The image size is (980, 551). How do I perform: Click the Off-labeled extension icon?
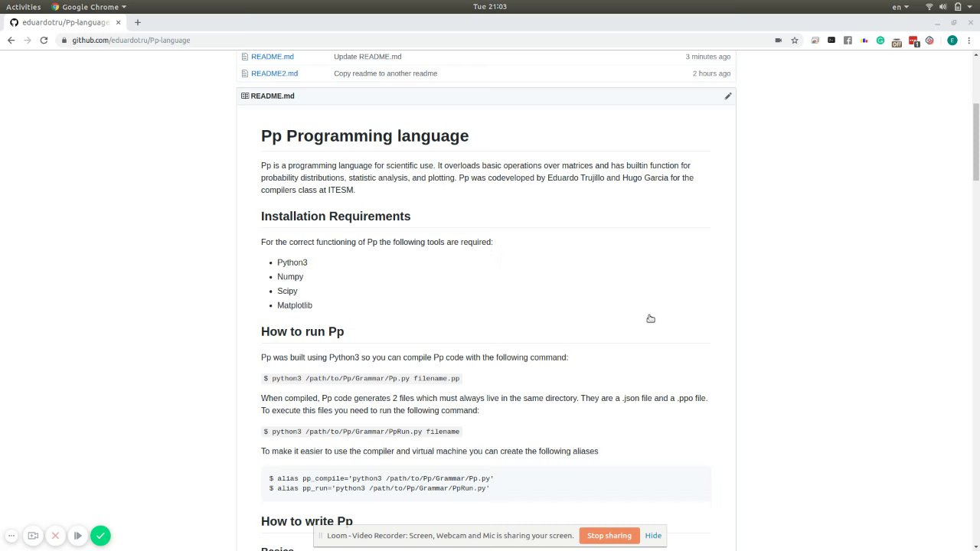point(897,41)
